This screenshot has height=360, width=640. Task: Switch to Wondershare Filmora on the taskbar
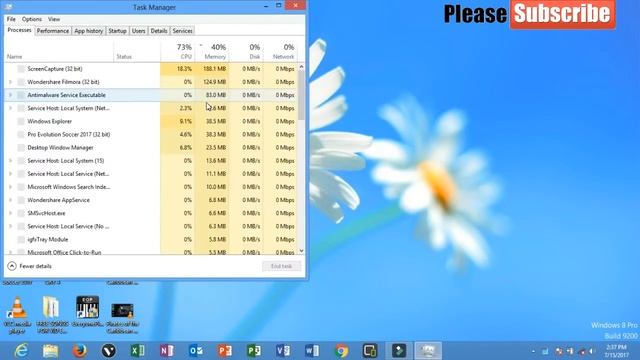tap(399, 351)
